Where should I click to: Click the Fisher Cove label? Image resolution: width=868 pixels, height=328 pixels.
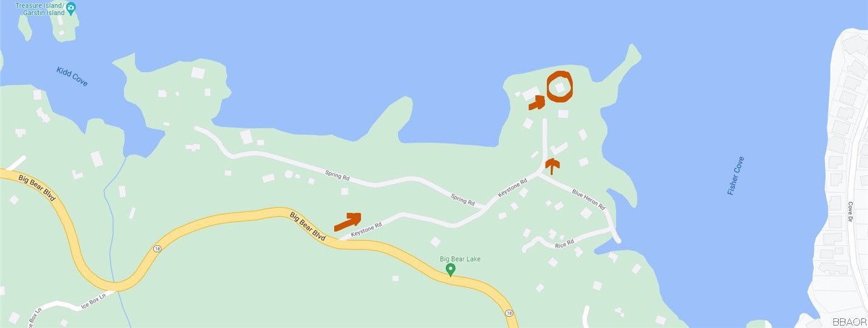point(736,176)
